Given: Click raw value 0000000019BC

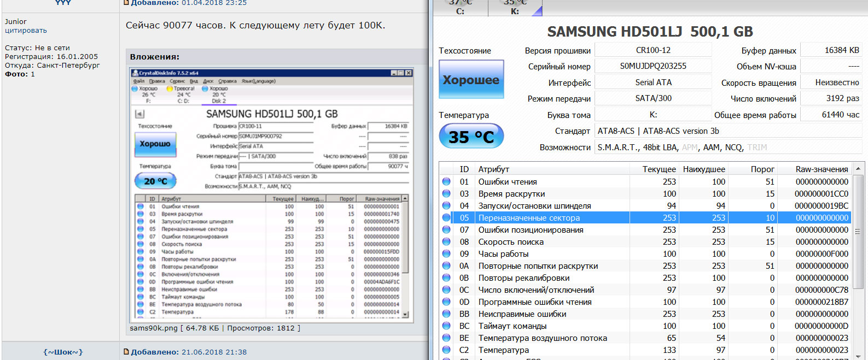Looking at the screenshot, I should [x=822, y=206].
